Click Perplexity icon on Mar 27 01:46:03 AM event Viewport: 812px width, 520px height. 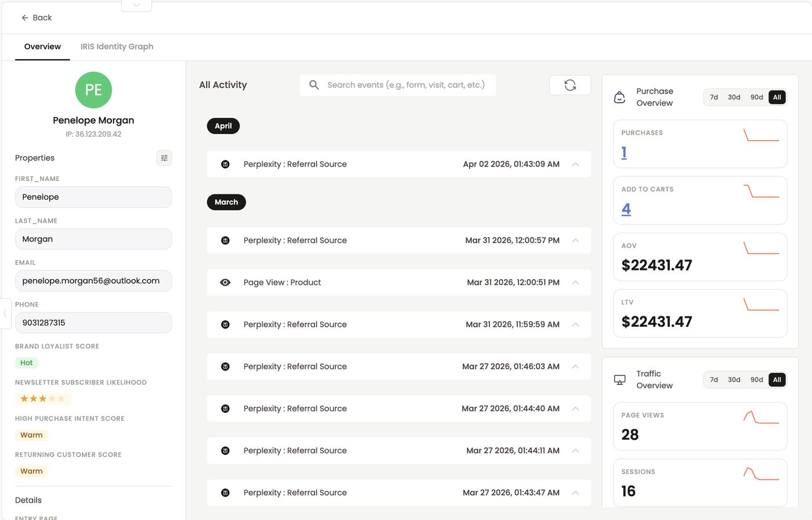coord(226,367)
